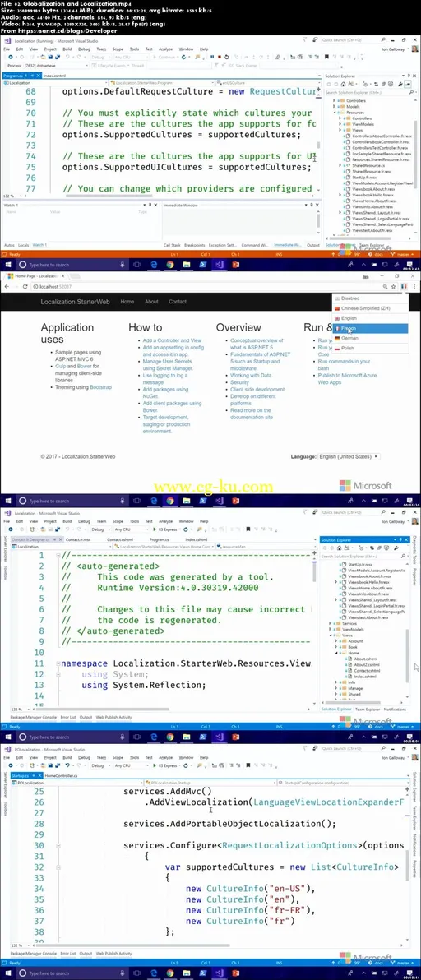Select German in the language popup
This screenshot has width=421, height=980.
click(370, 338)
